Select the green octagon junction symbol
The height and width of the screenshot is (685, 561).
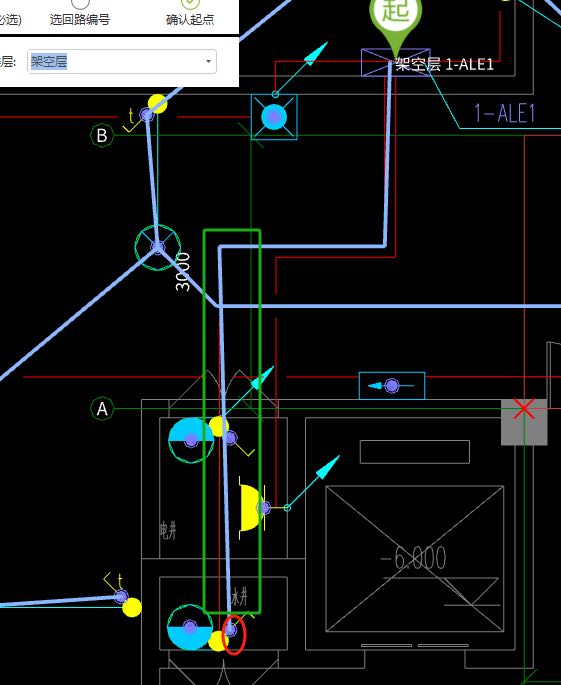(x=157, y=247)
